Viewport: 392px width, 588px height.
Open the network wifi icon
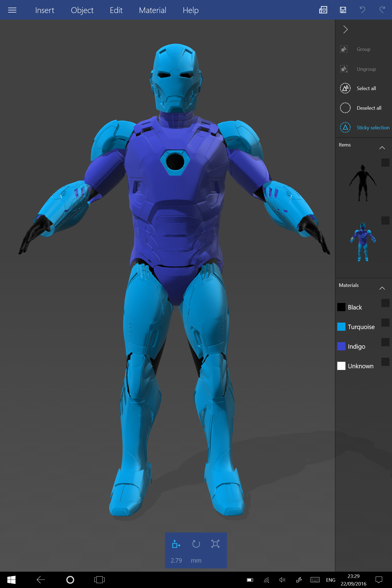pyautogui.click(x=267, y=580)
